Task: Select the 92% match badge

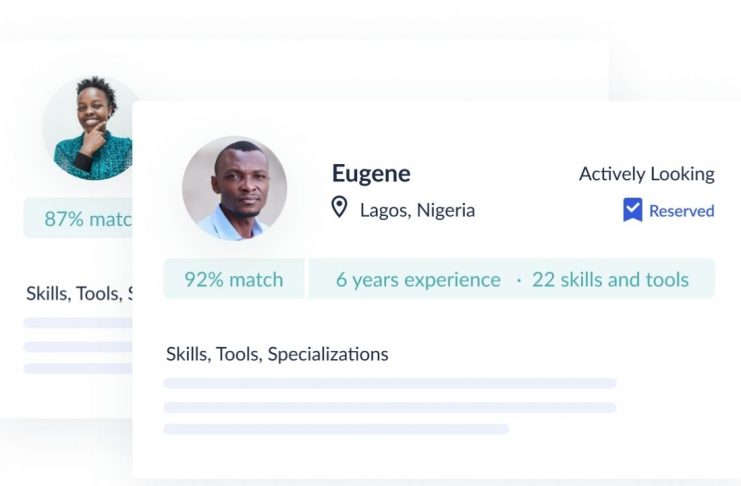Action: point(234,279)
